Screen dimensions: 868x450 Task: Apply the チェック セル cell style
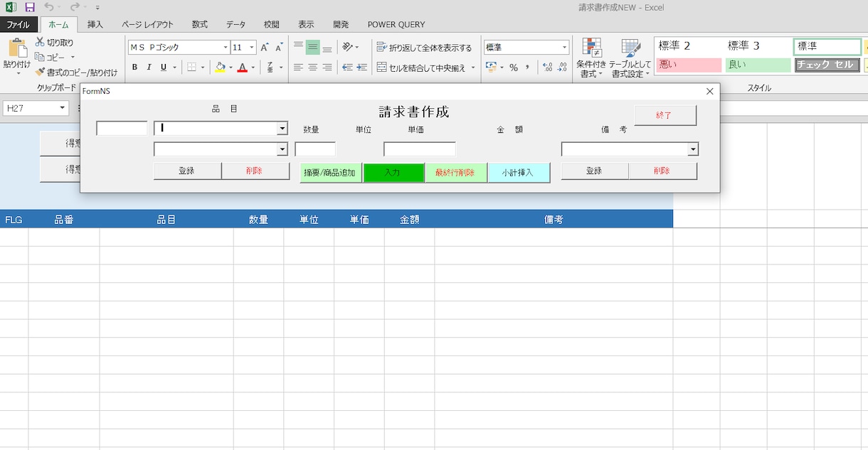click(827, 65)
